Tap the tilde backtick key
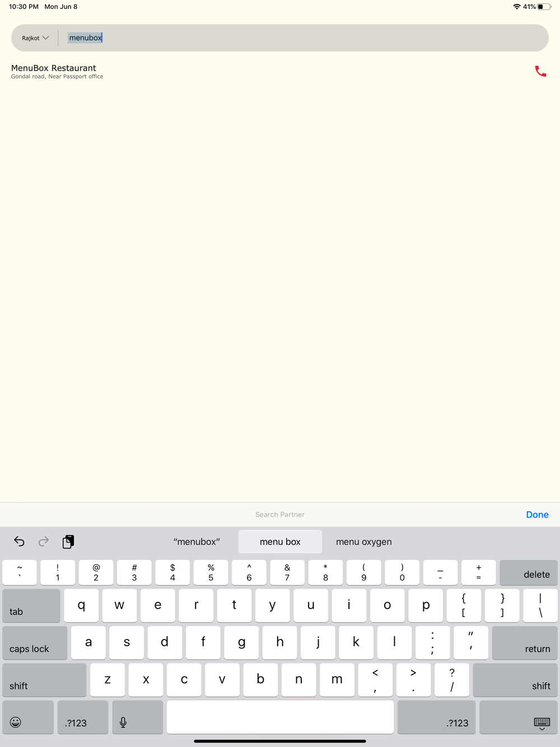This screenshot has width=560, height=747. (20, 572)
